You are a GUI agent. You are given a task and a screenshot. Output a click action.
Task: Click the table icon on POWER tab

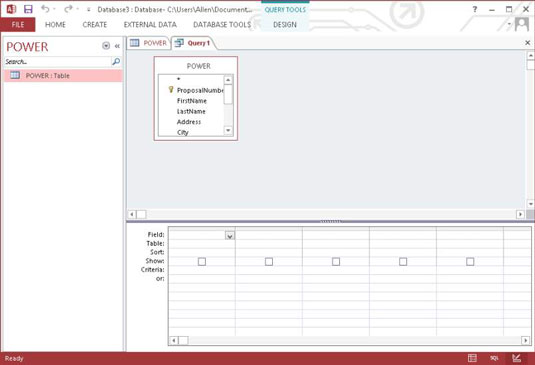point(135,43)
